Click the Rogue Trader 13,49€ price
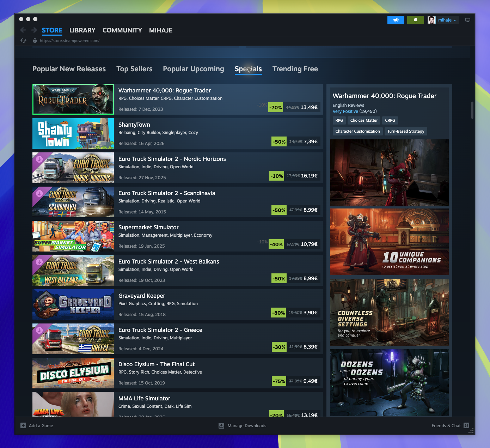490x448 pixels. pyautogui.click(x=309, y=107)
